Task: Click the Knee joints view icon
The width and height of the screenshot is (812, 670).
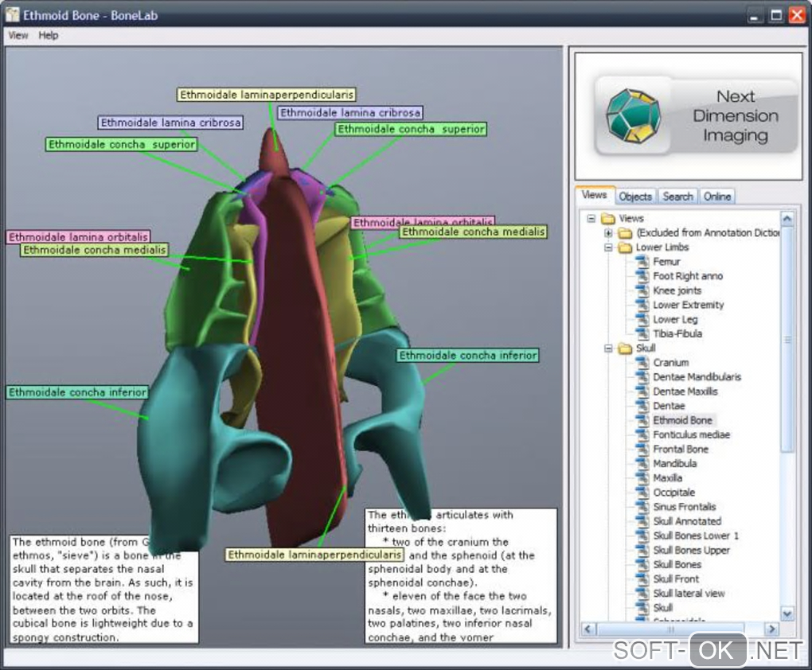Action: (642, 290)
